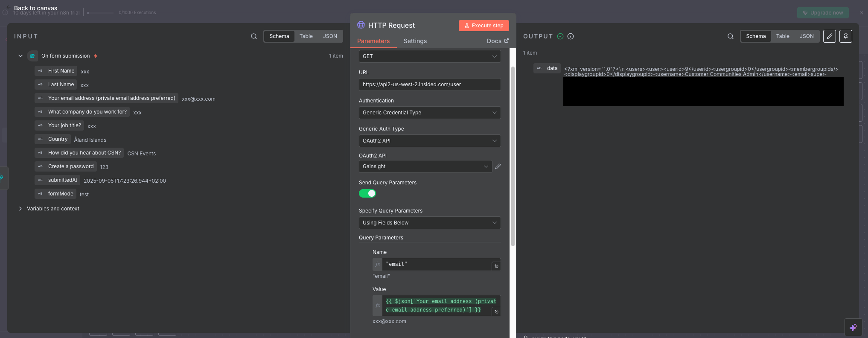This screenshot has height=338, width=868.
Task: Collapse the On form submission node
Action: (20, 56)
